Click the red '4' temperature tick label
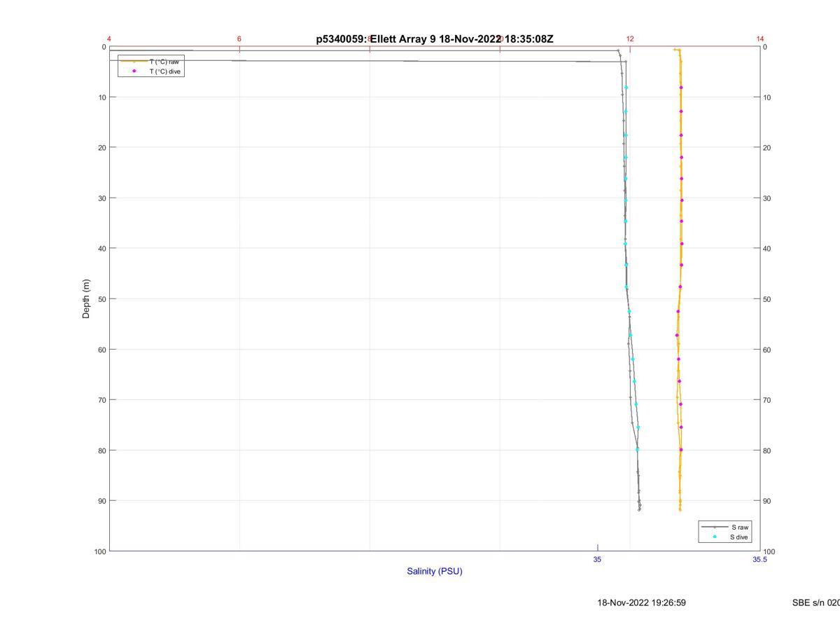Screen dimensions: 840x620 click(x=109, y=39)
